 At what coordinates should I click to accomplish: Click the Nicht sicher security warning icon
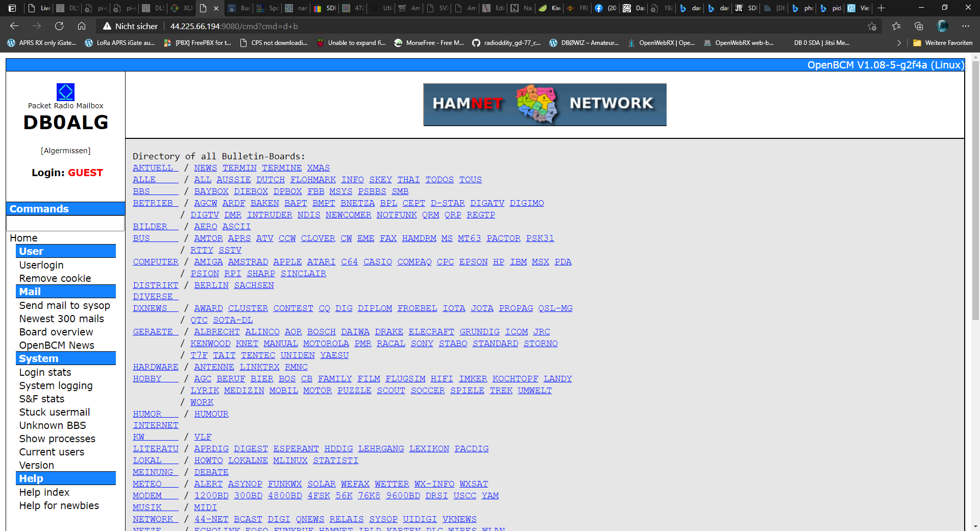[107, 26]
